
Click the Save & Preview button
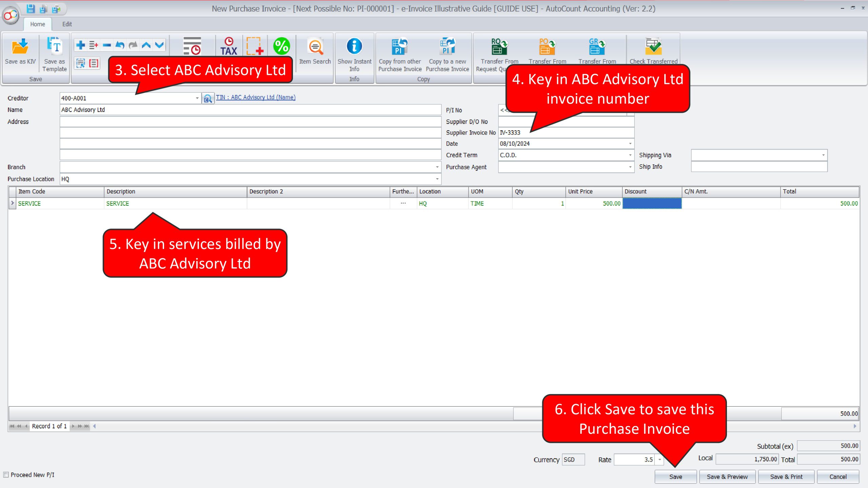pos(727,477)
